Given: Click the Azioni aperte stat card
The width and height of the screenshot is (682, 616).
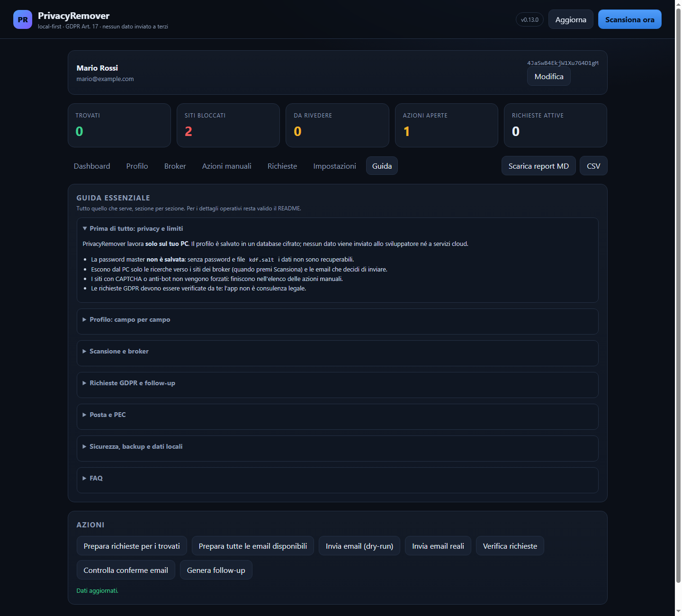Looking at the screenshot, I should 447,125.
